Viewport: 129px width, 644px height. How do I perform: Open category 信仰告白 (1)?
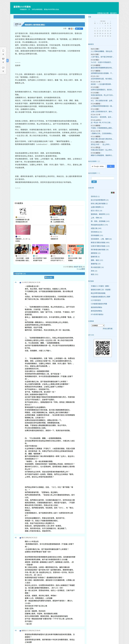coord(95,197)
